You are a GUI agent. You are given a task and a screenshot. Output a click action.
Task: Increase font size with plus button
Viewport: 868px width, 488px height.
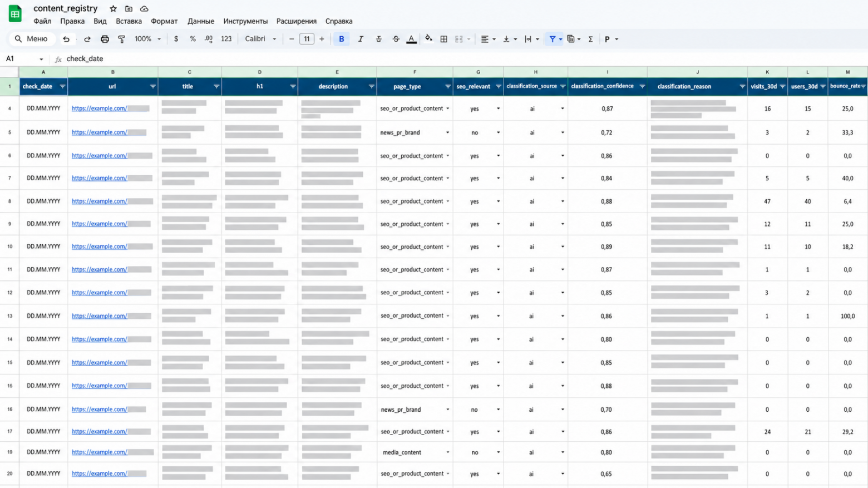point(322,39)
